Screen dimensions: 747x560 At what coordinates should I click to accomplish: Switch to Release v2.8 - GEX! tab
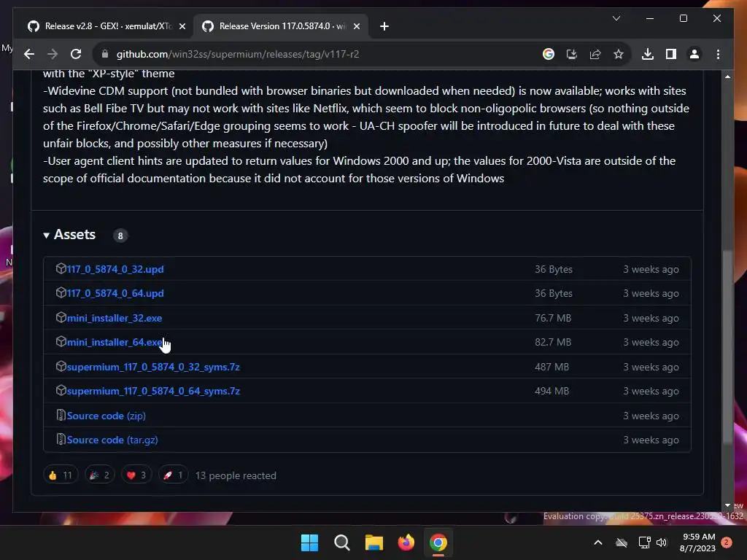click(x=107, y=26)
